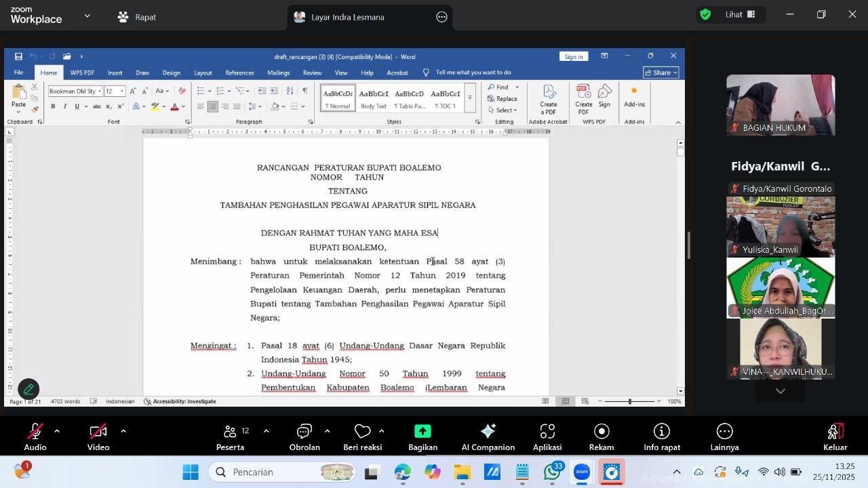Open Info rapat meeting information
The height and width of the screenshot is (488, 868).
pos(661,437)
